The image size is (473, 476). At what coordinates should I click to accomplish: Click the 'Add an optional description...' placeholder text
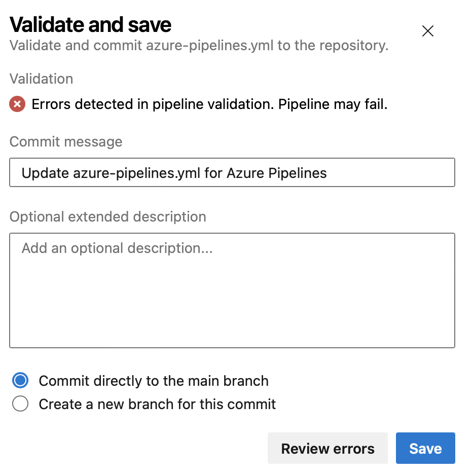[117, 248]
